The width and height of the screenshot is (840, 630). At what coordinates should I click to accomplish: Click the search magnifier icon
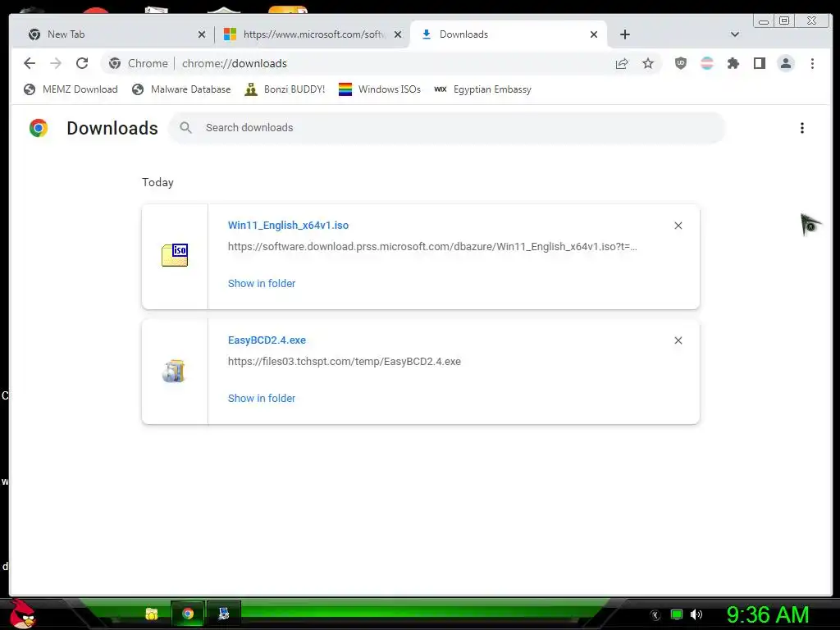click(x=186, y=127)
